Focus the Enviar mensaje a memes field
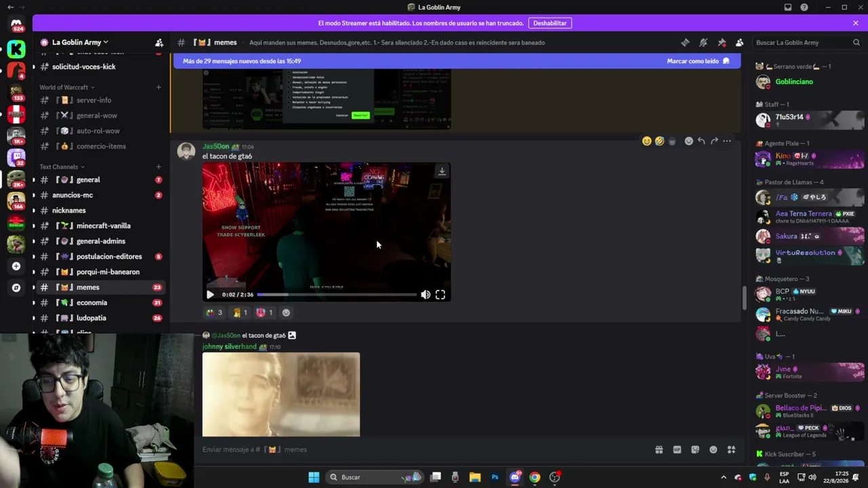Viewport: 868px width, 488px height. tap(424, 449)
